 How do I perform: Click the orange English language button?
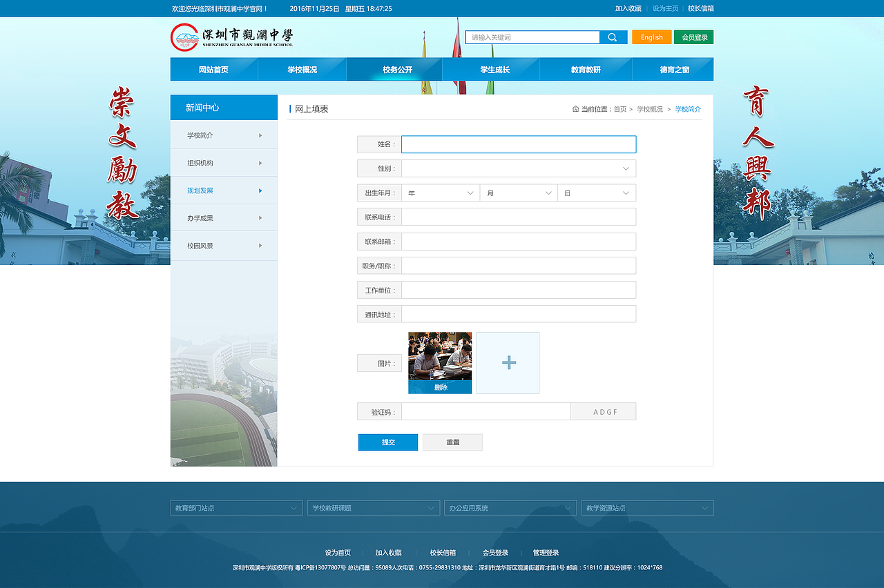tap(651, 37)
